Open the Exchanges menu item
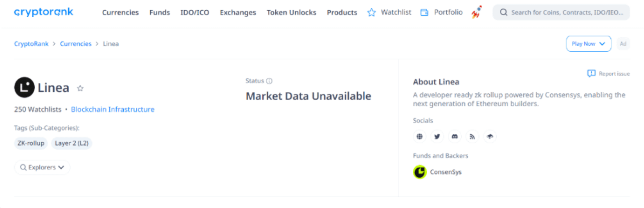 click(238, 12)
